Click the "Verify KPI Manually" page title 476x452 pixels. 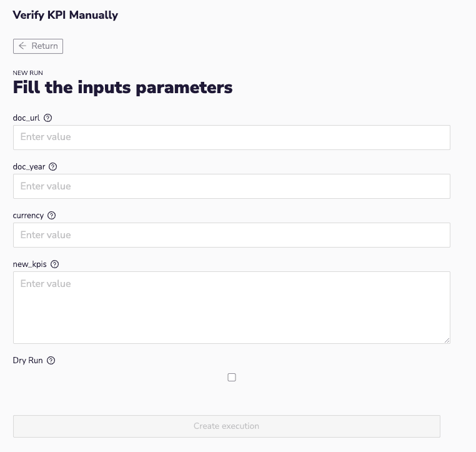pyautogui.click(x=65, y=15)
